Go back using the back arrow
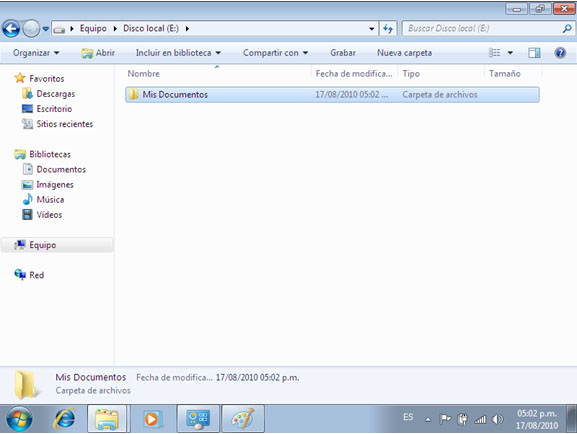 (x=11, y=28)
